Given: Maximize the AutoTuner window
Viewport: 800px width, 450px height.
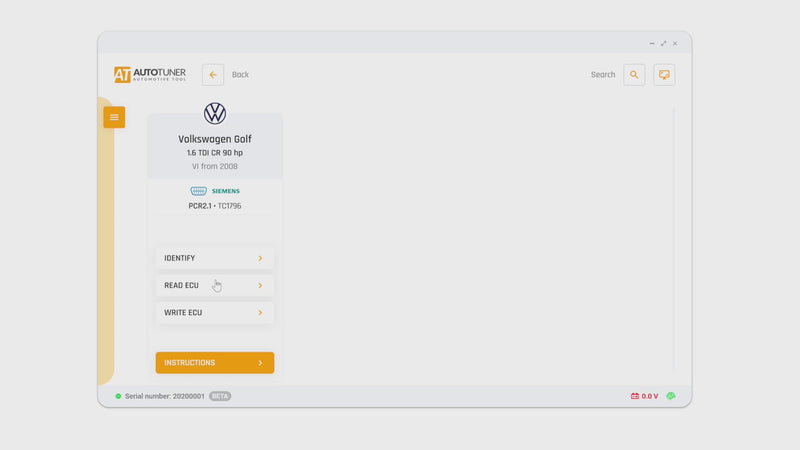Looking at the screenshot, I should click(x=663, y=44).
